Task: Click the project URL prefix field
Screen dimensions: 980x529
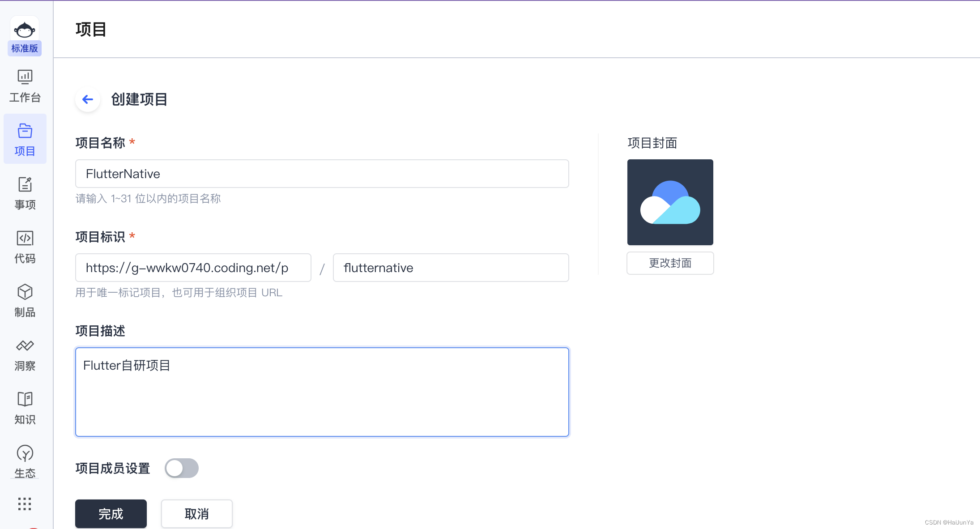Action: click(193, 268)
